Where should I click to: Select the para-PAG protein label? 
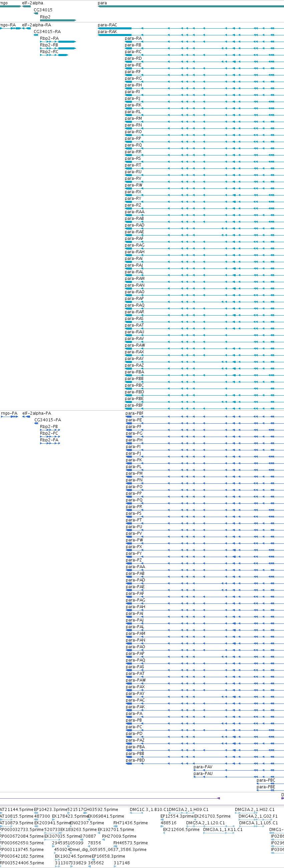pos(135,600)
